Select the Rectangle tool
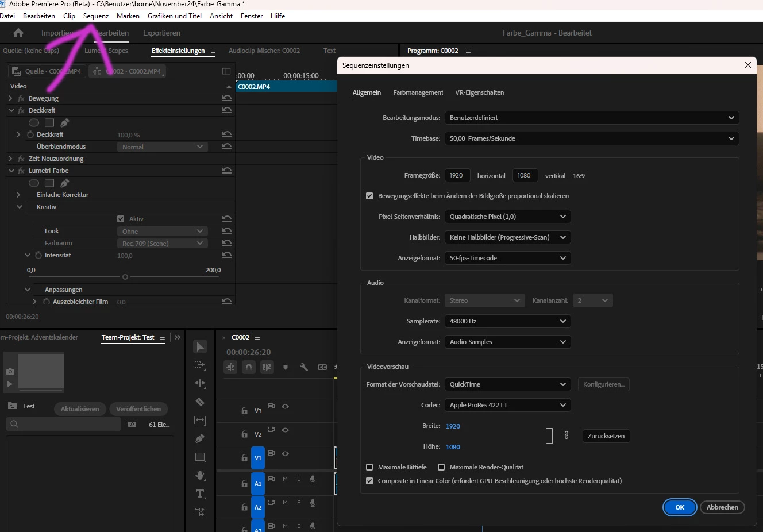Image resolution: width=763 pixels, height=532 pixels. coord(200,457)
